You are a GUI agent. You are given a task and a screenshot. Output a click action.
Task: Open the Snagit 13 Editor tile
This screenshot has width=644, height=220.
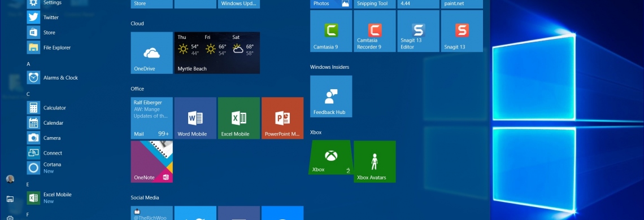(x=418, y=31)
